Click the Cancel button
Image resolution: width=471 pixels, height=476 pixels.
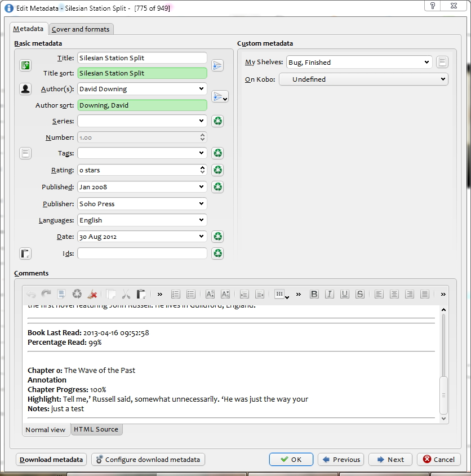[x=439, y=460]
